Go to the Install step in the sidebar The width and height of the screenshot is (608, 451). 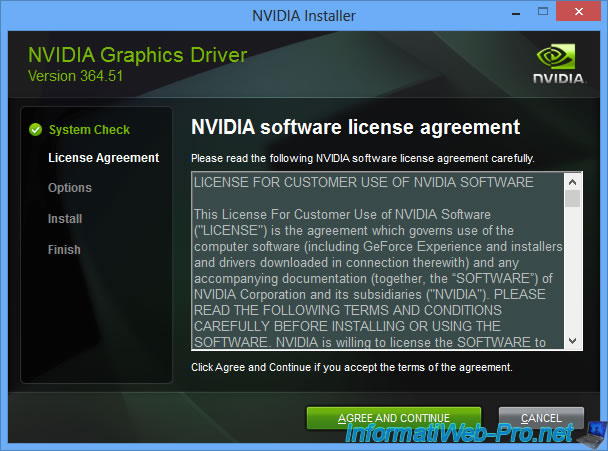click(65, 219)
